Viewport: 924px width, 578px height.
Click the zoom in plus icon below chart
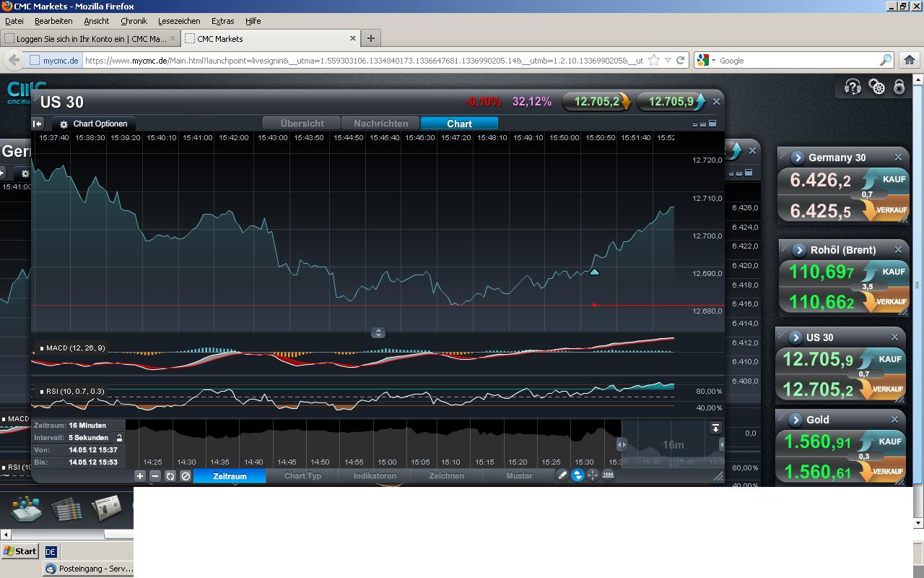(x=140, y=476)
